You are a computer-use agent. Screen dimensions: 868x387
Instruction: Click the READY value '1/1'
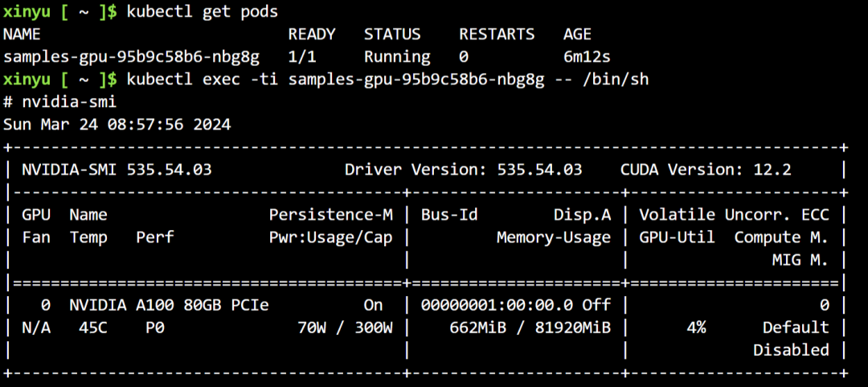pyautogui.click(x=301, y=57)
